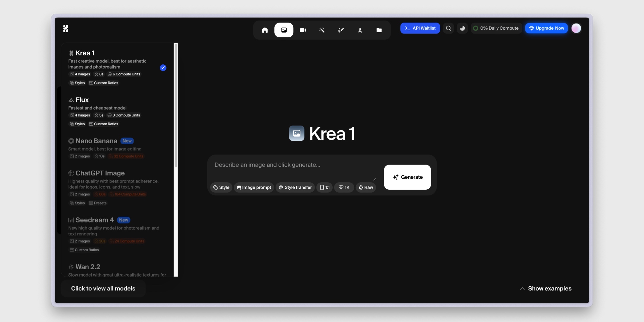Viewport: 644px width, 322px height.
Task: Open the magic wand Enhance tool
Action: click(x=322, y=30)
